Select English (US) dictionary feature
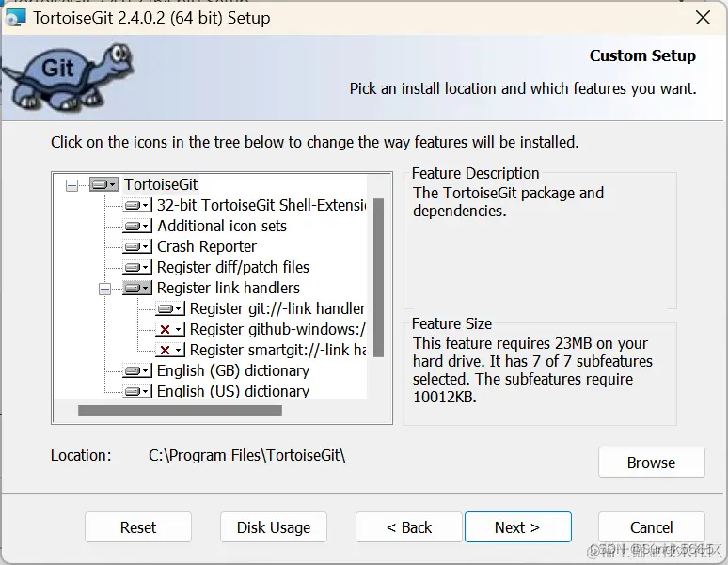This screenshot has height=565, width=728. (233, 390)
